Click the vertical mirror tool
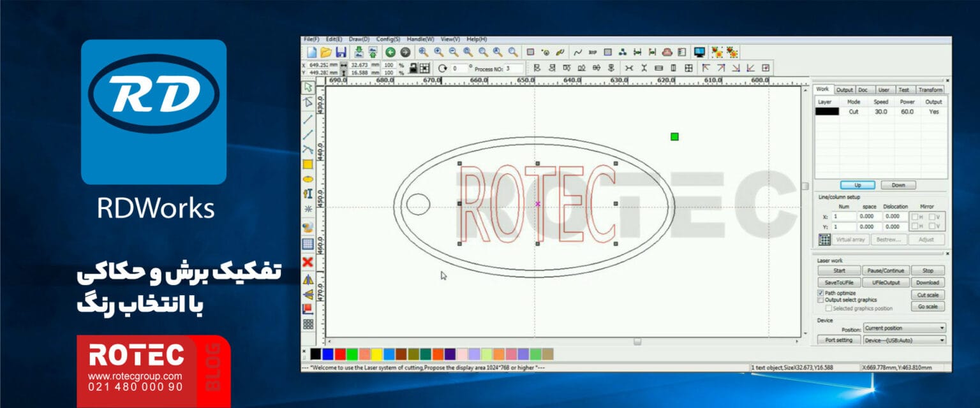Screen dimensions: 980x408 click(x=308, y=294)
